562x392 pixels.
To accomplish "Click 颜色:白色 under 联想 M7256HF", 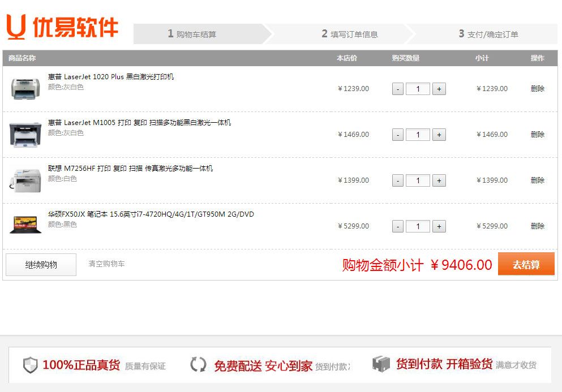I will pos(62,178).
